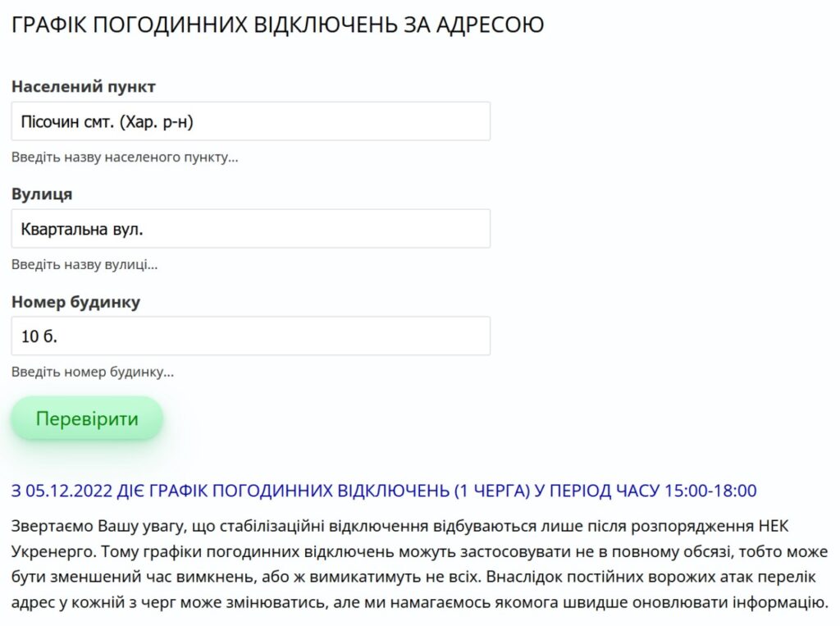Image resolution: width=840 pixels, height=626 pixels.
Task: Click the "Вулиця" field label
Action: 42,194
